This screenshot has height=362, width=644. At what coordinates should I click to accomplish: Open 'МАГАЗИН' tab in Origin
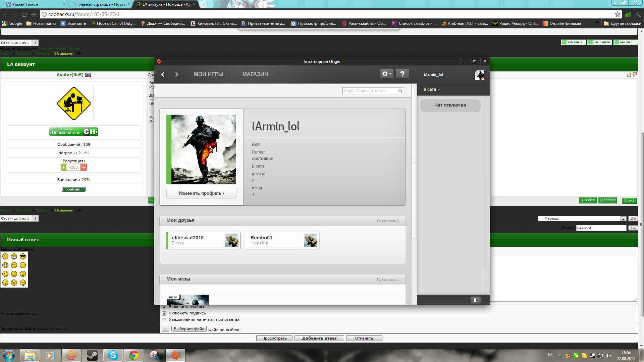(255, 74)
